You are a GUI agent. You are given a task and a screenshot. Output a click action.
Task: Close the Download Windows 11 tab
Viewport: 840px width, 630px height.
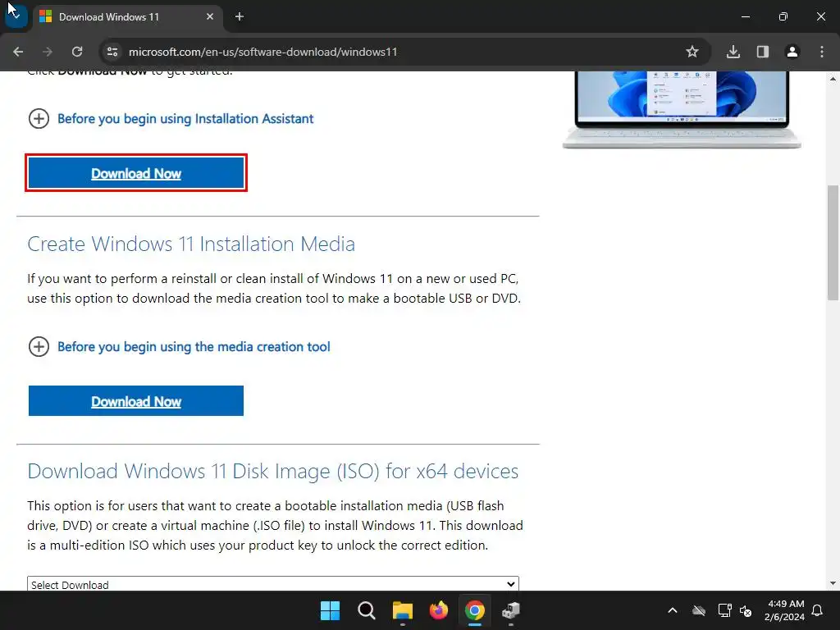point(210,17)
